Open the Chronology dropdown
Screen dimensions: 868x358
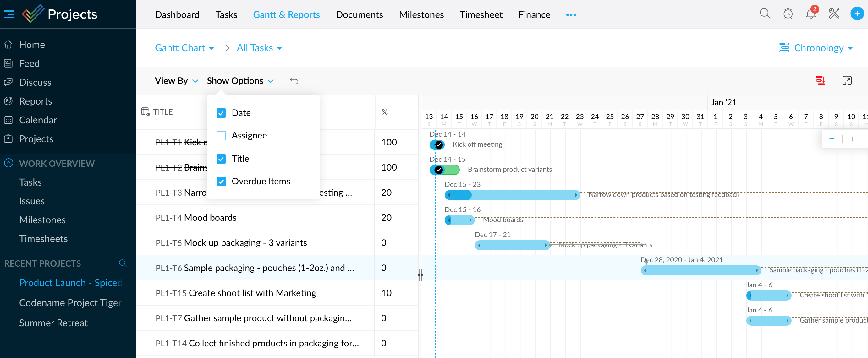pyautogui.click(x=821, y=47)
